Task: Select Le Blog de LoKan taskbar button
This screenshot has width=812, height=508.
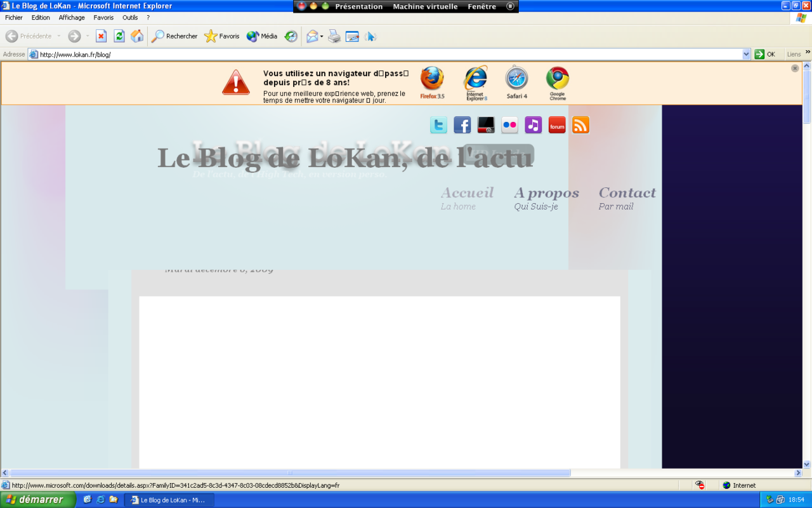Action: (169, 500)
